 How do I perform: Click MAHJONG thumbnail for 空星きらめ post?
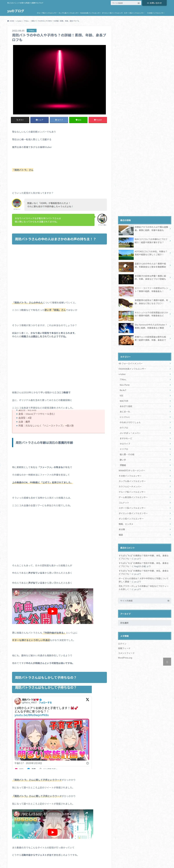tap(126, 267)
